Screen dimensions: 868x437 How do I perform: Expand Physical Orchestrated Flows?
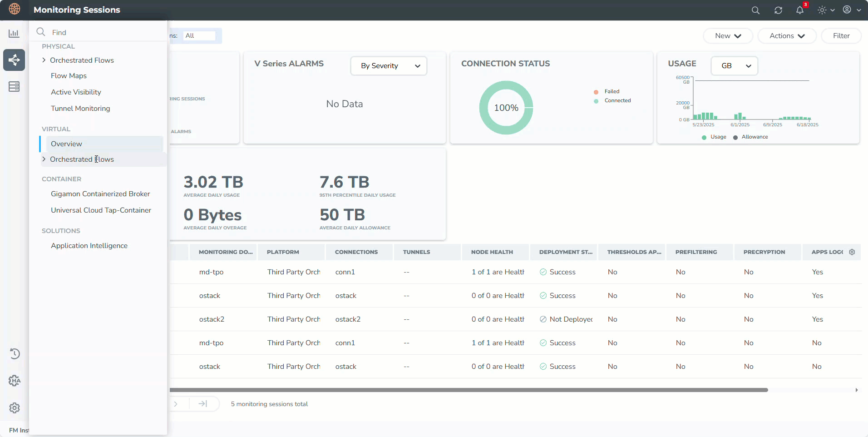coord(44,60)
